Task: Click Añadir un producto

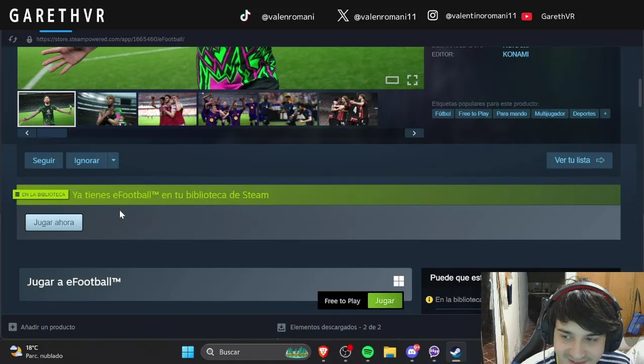Action: (x=48, y=327)
